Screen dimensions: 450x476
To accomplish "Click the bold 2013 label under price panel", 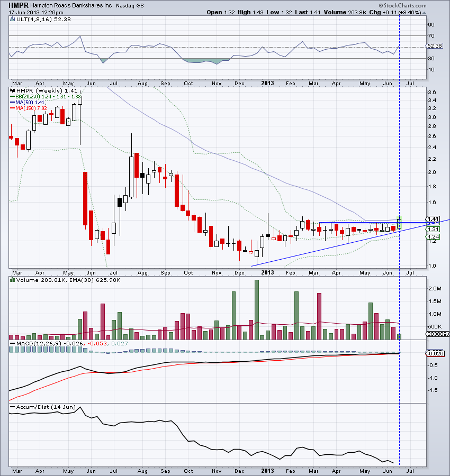I will [267, 272].
